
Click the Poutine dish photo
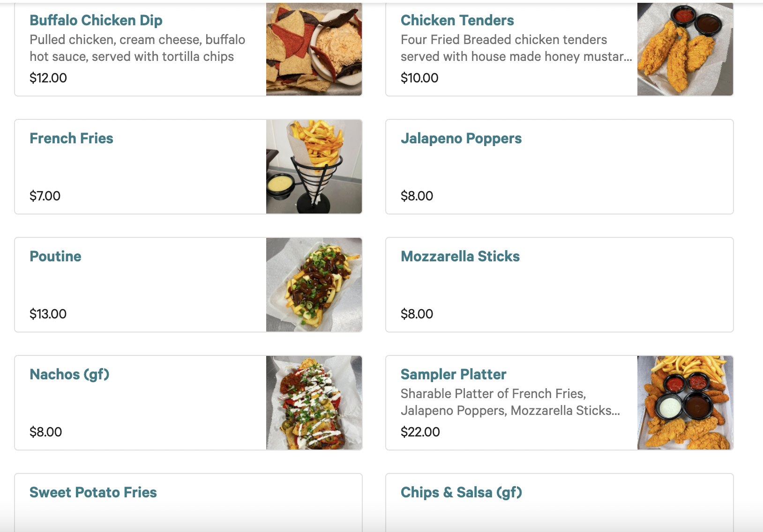tap(314, 285)
